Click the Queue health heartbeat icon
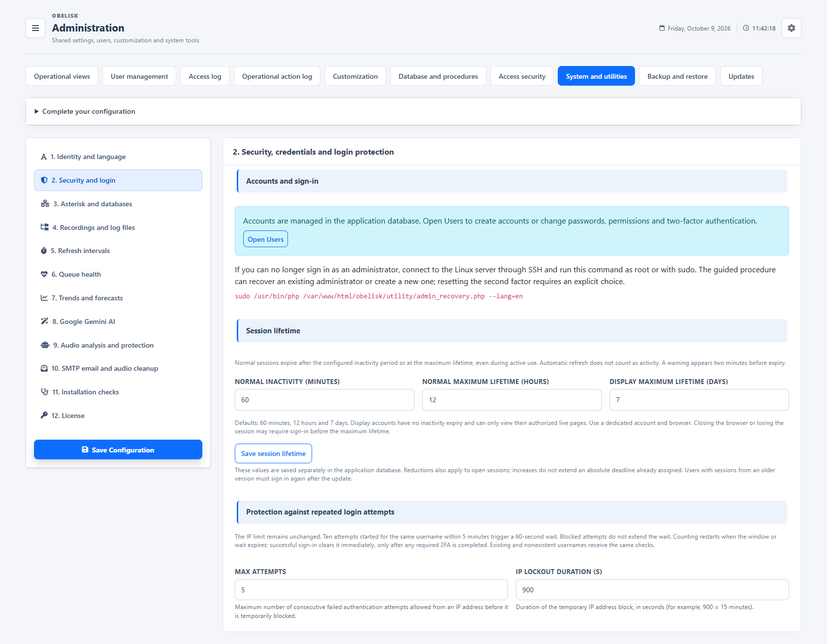 (x=44, y=274)
